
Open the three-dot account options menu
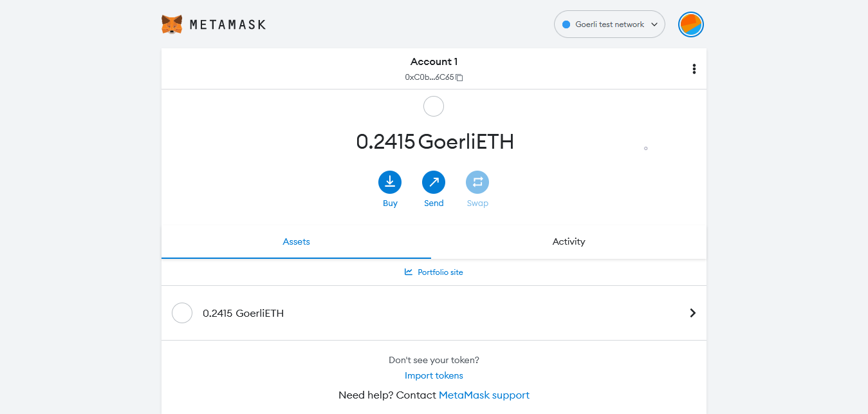click(x=694, y=69)
